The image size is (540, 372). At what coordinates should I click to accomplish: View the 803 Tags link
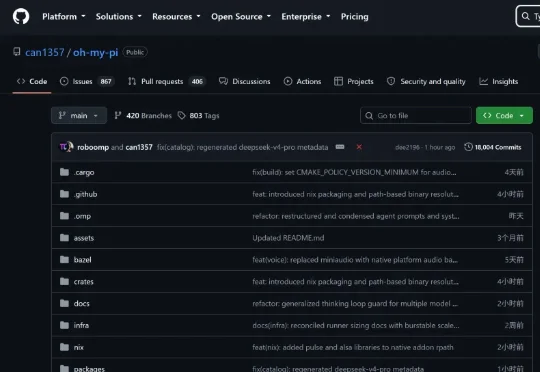[x=198, y=115]
